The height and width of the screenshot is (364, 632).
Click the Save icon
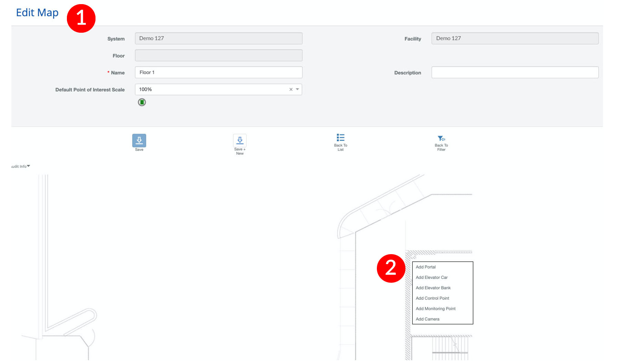point(139,141)
